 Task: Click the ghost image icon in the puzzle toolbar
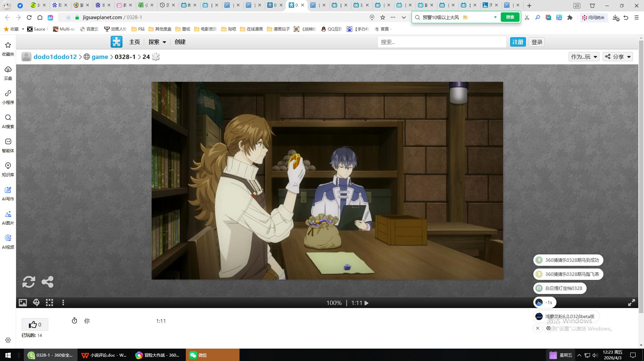tap(36, 303)
